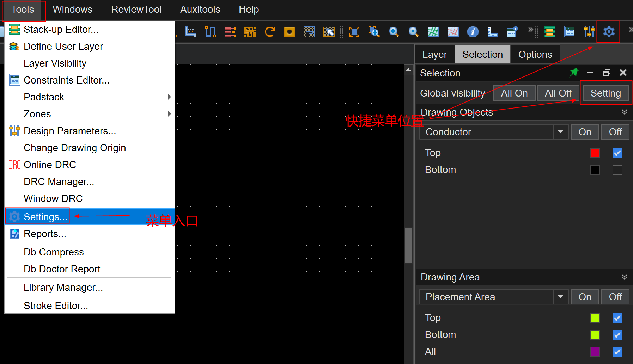Click the zoom fit-to-screen icon
Screen dimensions: 633x364
point(354,32)
